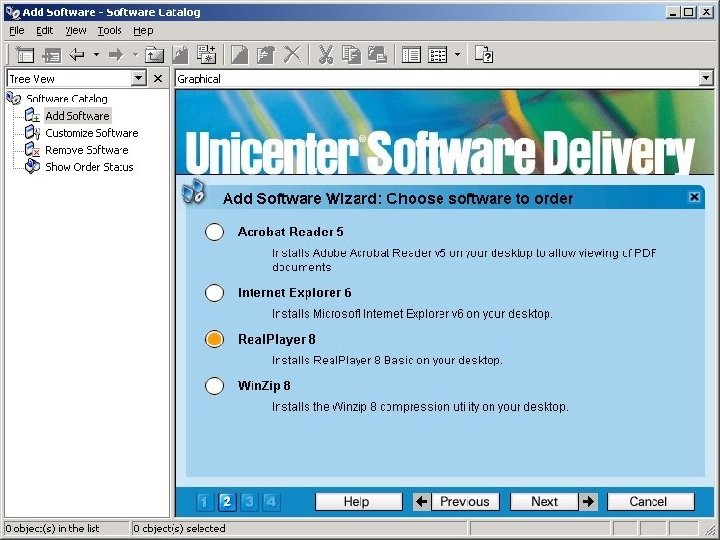The image size is (720, 540).
Task: Click the properties clipboard toolbar icon
Action: click(265, 55)
